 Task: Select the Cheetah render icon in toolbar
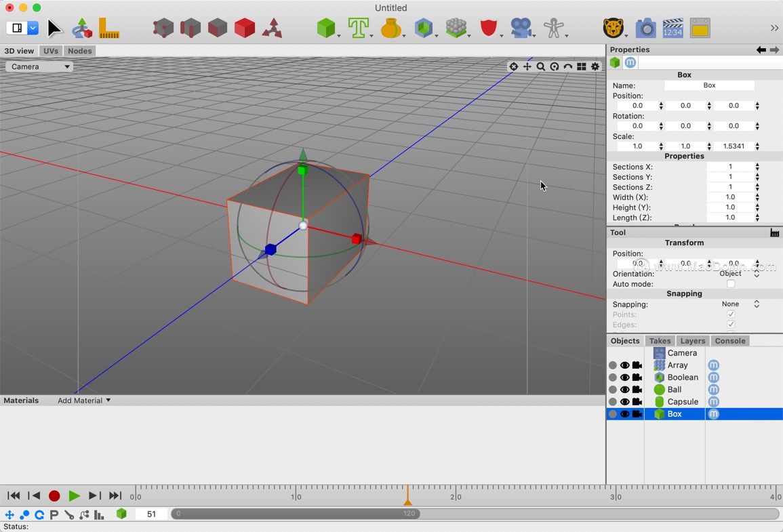pyautogui.click(x=614, y=28)
